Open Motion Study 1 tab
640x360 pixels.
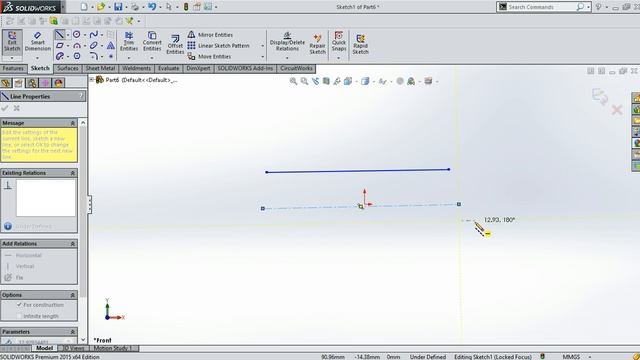113,348
